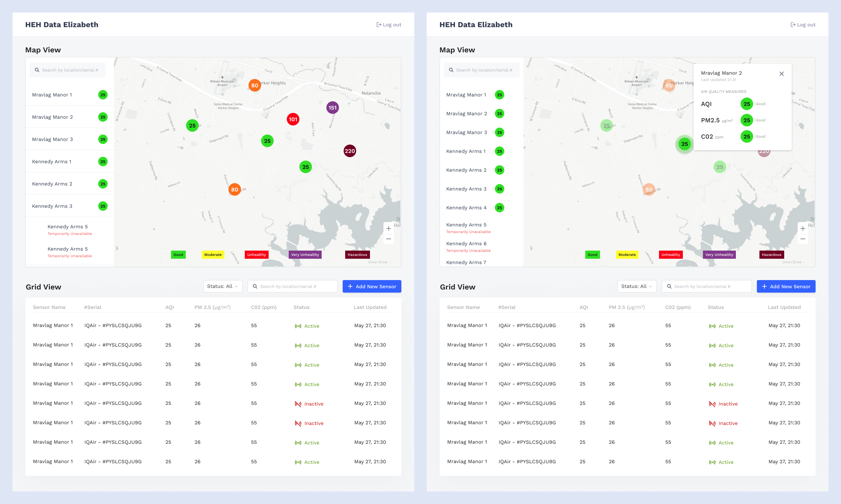Click the purple 151 map marker
This screenshot has width=841, height=504.
pos(332,108)
